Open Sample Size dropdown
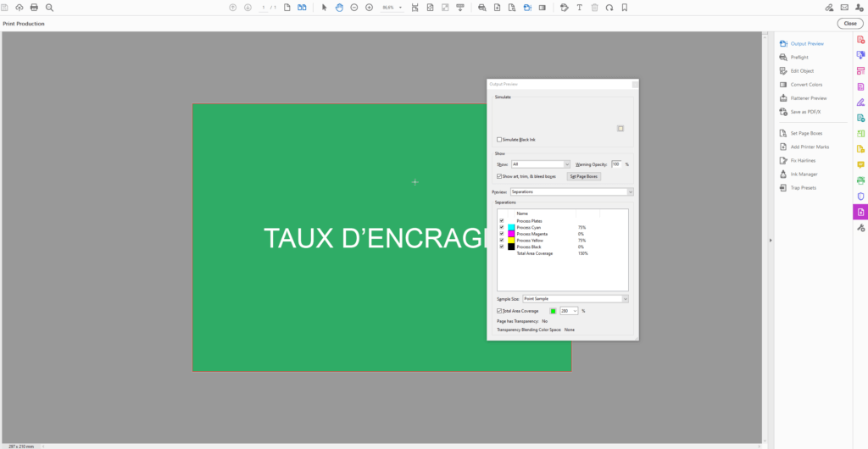868x449 pixels. point(576,298)
